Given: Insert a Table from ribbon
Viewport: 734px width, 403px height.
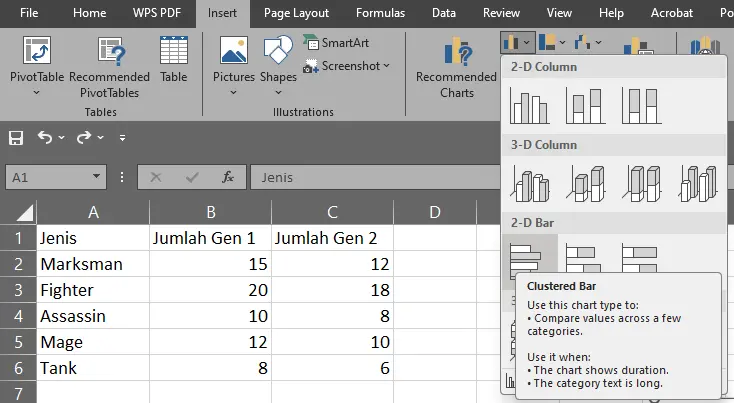Looking at the screenshot, I should point(174,60).
